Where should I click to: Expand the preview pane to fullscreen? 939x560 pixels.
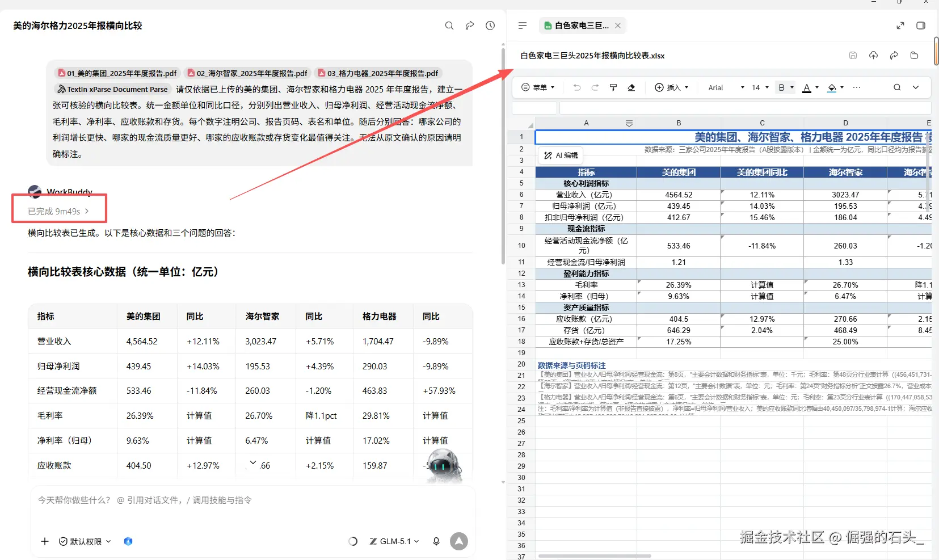(900, 26)
